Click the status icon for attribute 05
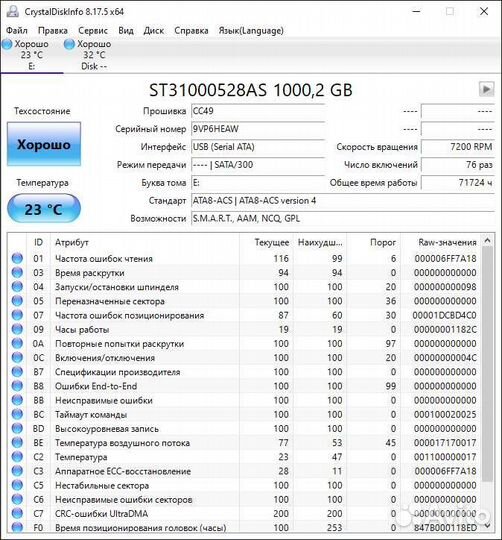 17,301
